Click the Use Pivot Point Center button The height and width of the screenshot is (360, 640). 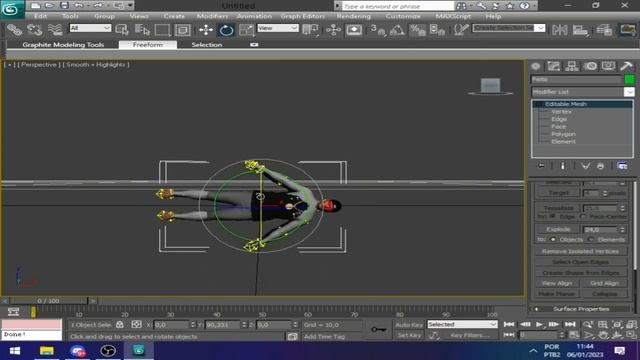point(311,30)
